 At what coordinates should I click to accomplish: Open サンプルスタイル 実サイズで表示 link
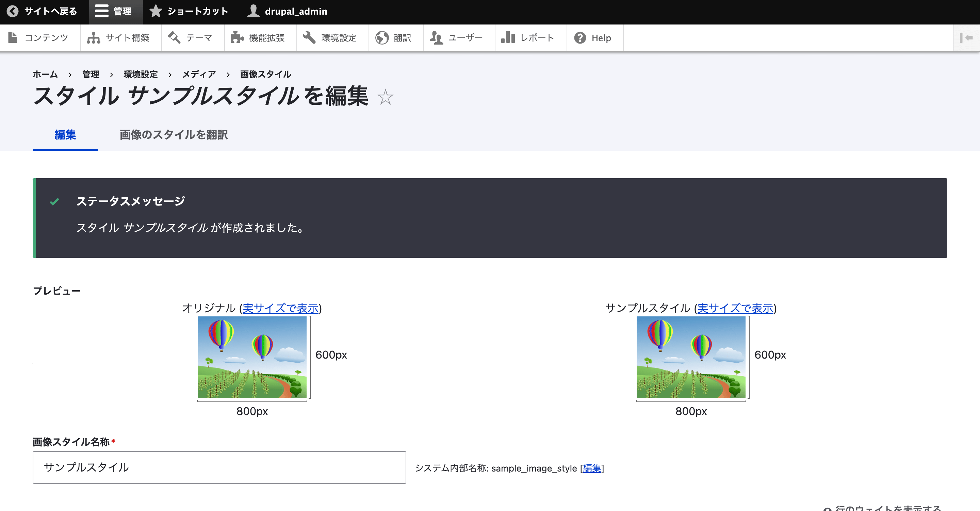tap(735, 308)
